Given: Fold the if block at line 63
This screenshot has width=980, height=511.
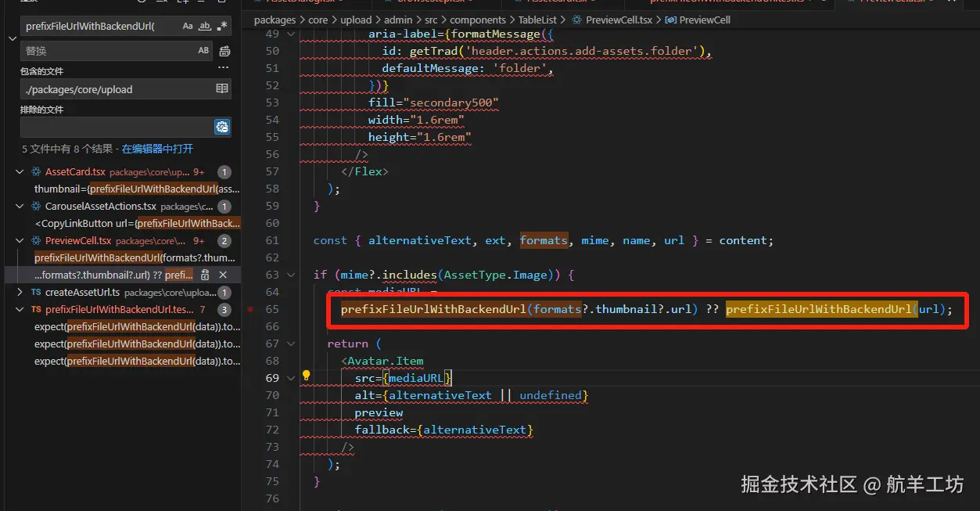Looking at the screenshot, I should (x=291, y=275).
